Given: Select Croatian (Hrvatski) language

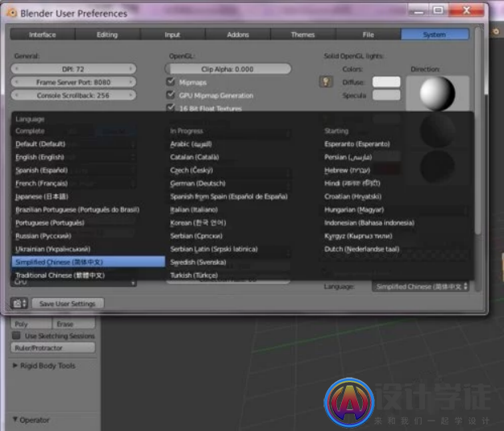Looking at the screenshot, I should pyautogui.click(x=397, y=197).
